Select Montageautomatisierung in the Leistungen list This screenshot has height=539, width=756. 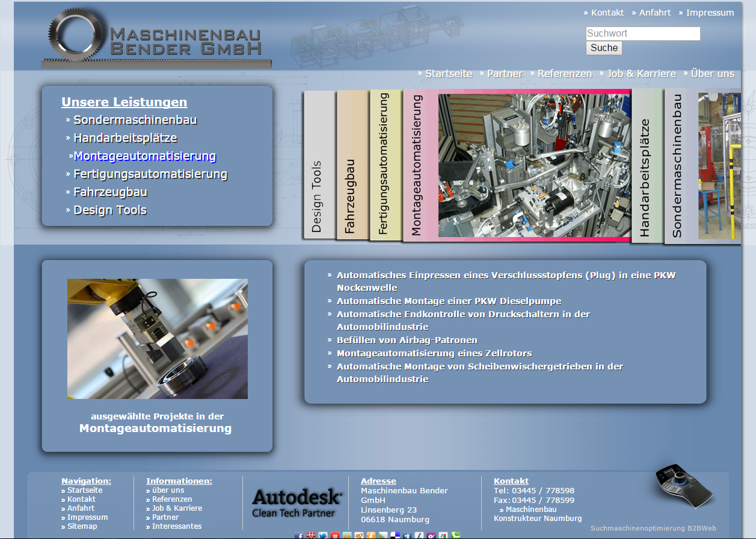click(145, 156)
